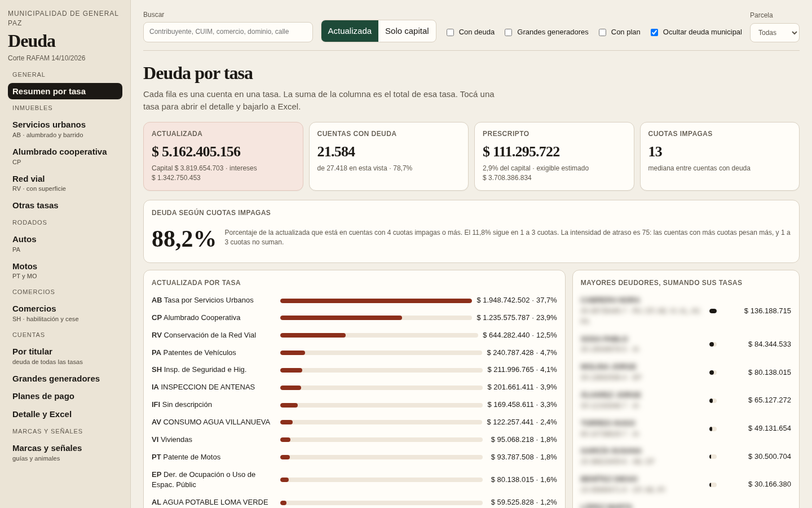Enable the Con deuda checkbox
The height and width of the screenshot is (508, 812).
point(450,32)
